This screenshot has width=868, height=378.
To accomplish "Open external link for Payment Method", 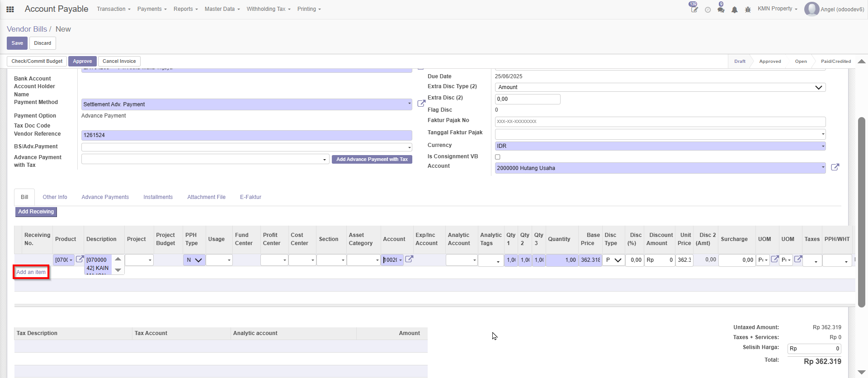I will tap(421, 104).
